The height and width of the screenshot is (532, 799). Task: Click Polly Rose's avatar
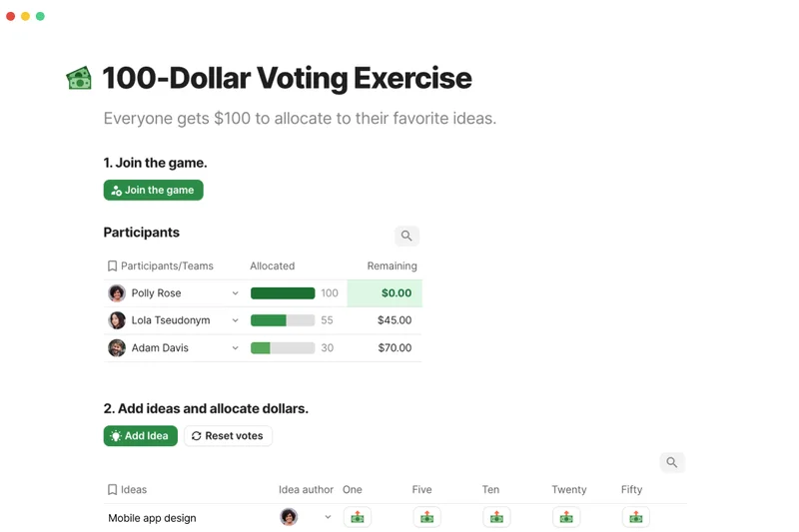click(x=117, y=293)
